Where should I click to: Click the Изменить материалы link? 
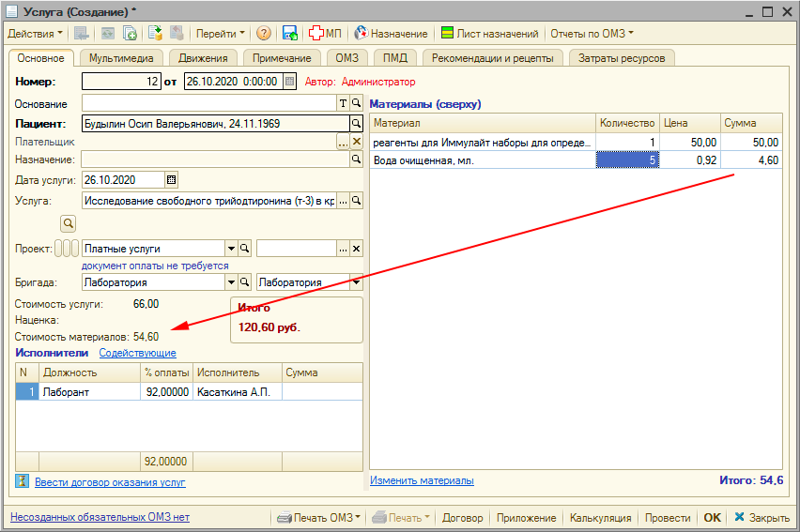[422, 480]
